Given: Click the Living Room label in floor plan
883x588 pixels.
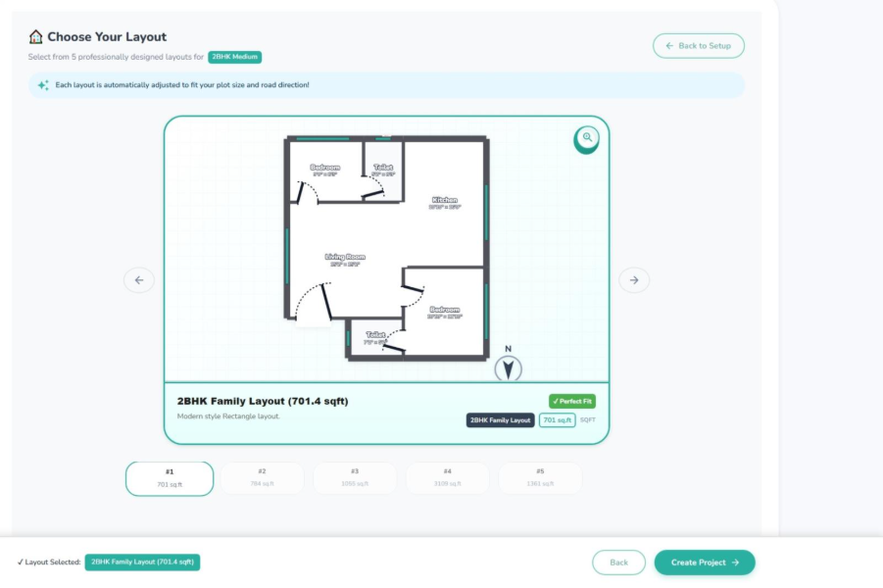Looking at the screenshot, I should (x=345, y=260).
